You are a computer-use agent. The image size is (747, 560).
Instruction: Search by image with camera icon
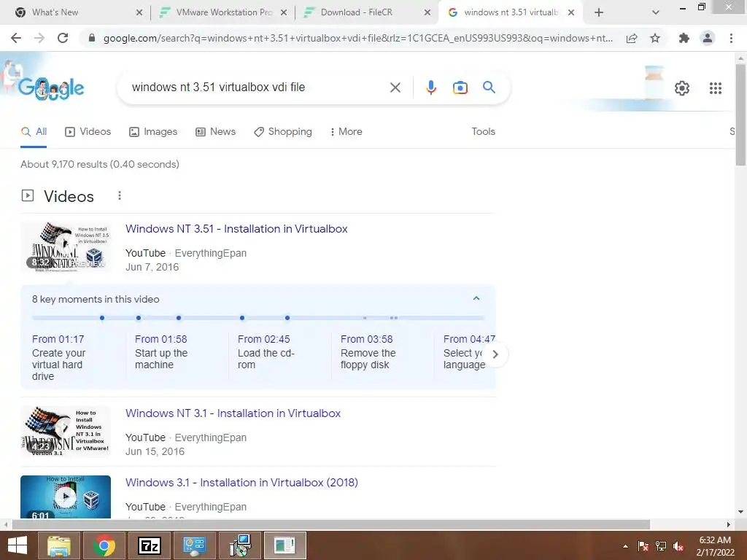[460, 87]
